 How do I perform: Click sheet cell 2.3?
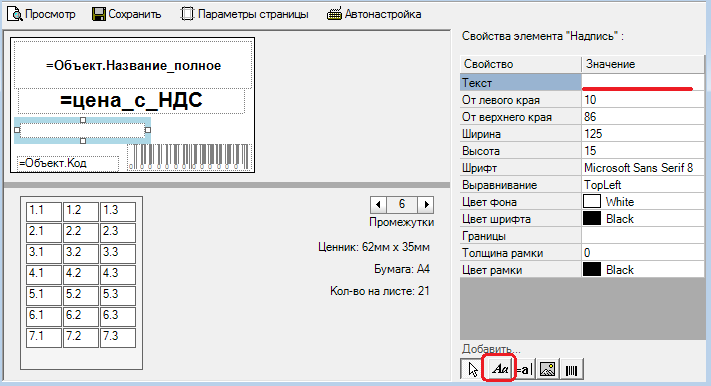click(x=118, y=232)
